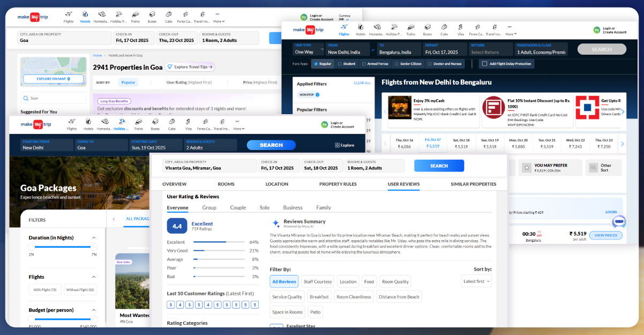The image size is (644, 335).
Task: Click Cabs icon in the Goa packages navbar
Action: [173, 124]
